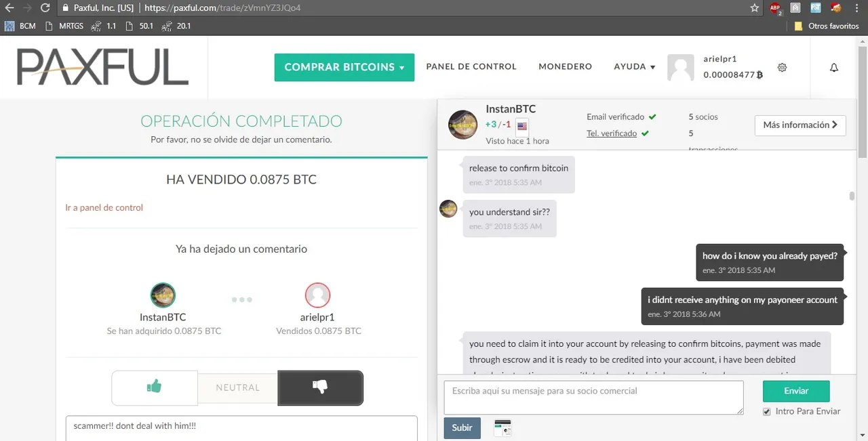The height and width of the screenshot is (441, 868).
Task: Click attachment icon next to Subir
Action: tap(502, 427)
